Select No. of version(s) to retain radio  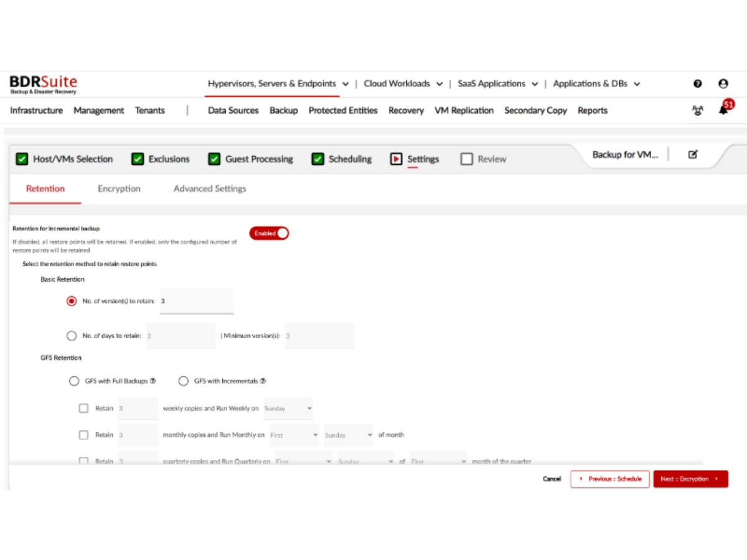coord(72,301)
